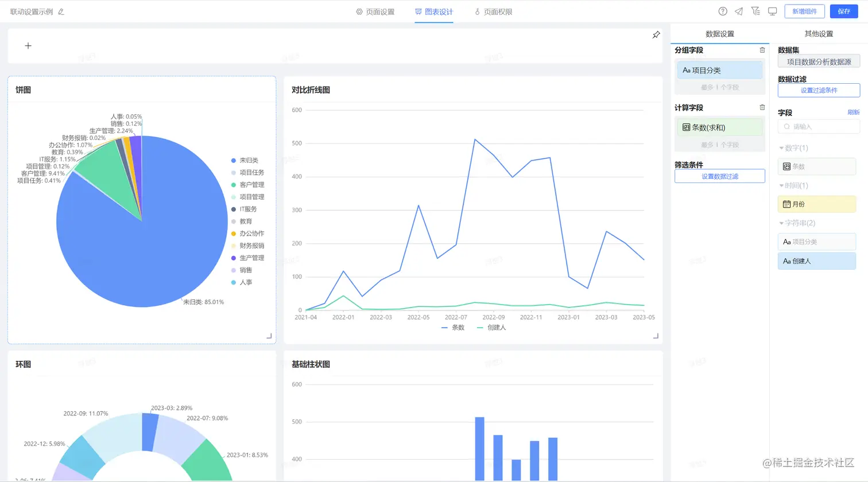
Task: Select the 其他设置 tab
Action: coord(819,34)
